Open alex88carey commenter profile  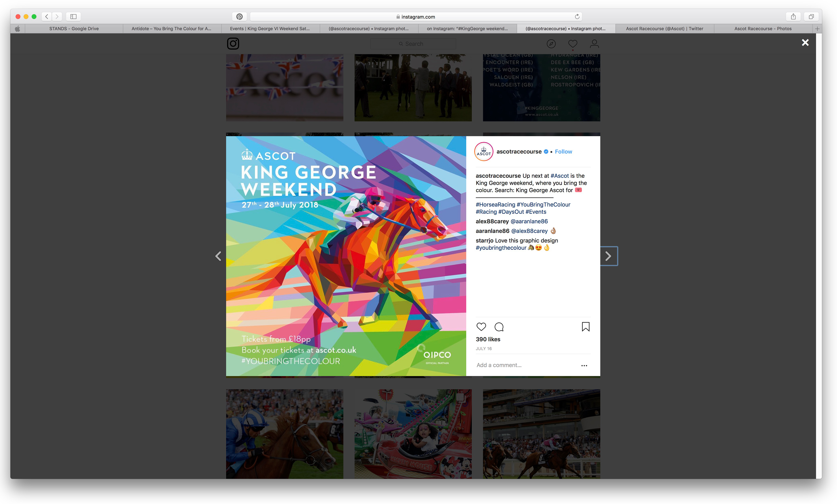coord(492,221)
